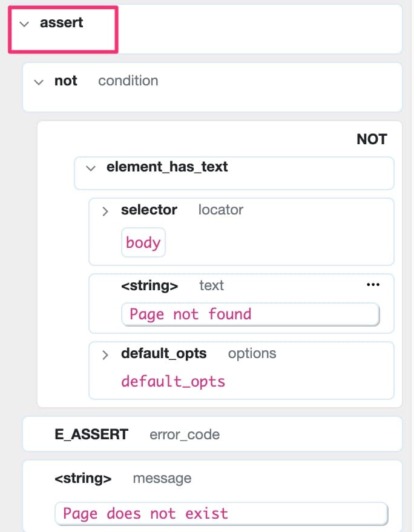Collapse the not condition block chevron

[x=38, y=81]
